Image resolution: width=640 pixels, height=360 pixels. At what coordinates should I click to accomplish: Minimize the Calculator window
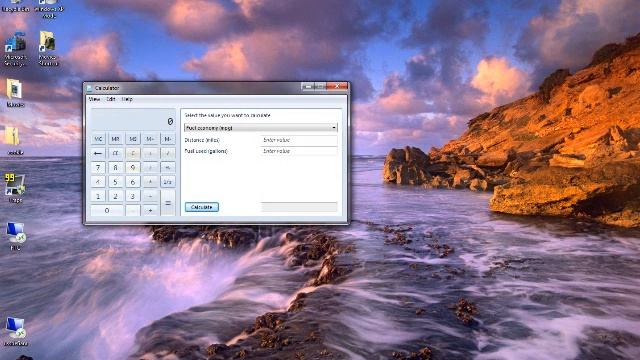pos(308,86)
